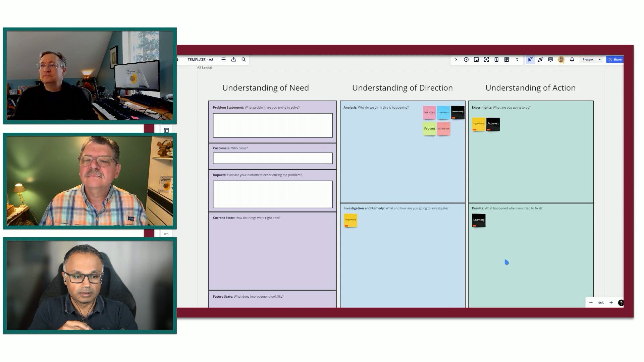Zoom in with the plus button

(611, 303)
